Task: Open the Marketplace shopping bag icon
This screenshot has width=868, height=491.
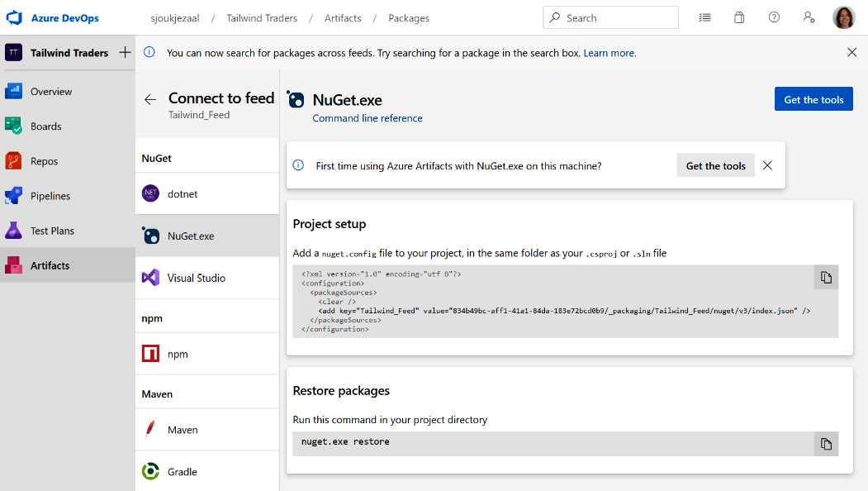Action: click(739, 17)
